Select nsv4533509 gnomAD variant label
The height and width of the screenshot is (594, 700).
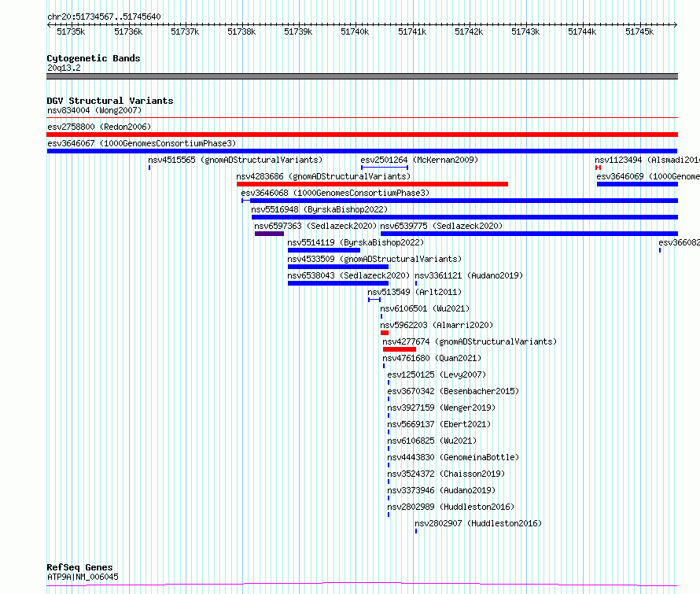tap(374, 259)
